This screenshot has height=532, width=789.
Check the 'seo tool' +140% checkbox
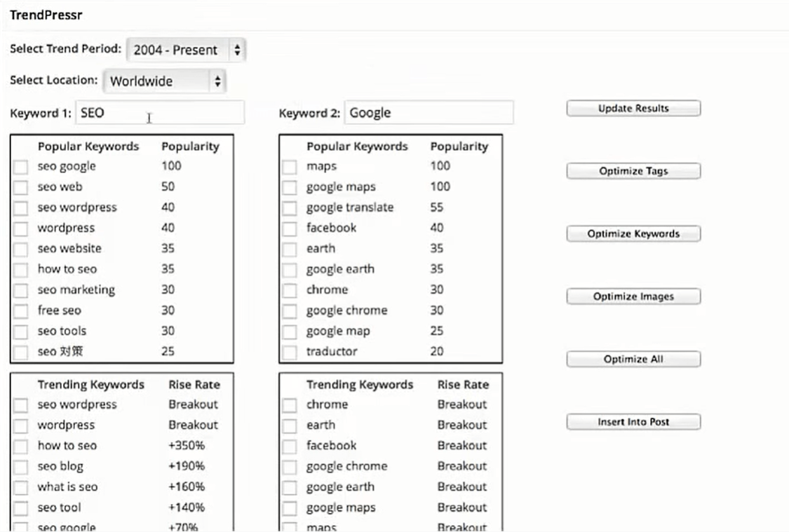(x=20, y=508)
